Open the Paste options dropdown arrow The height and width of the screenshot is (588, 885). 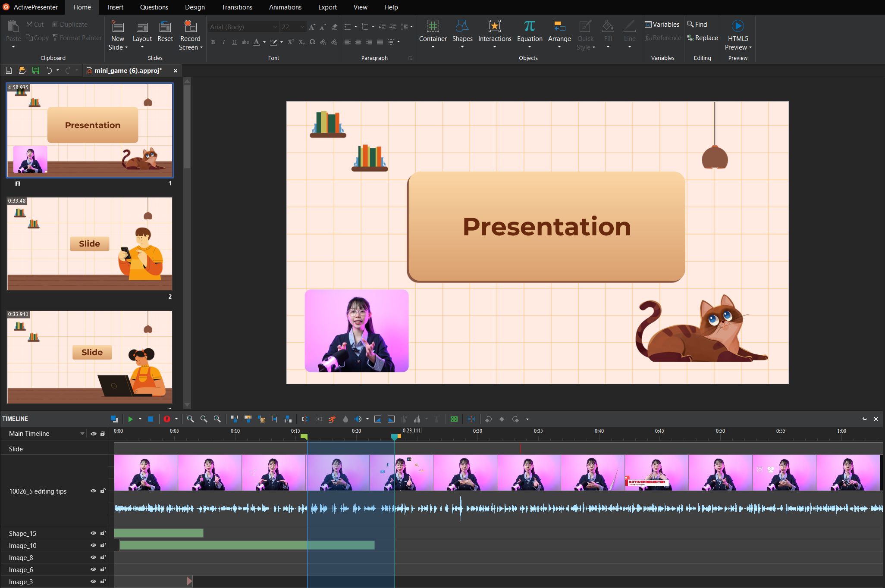coord(13,47)
